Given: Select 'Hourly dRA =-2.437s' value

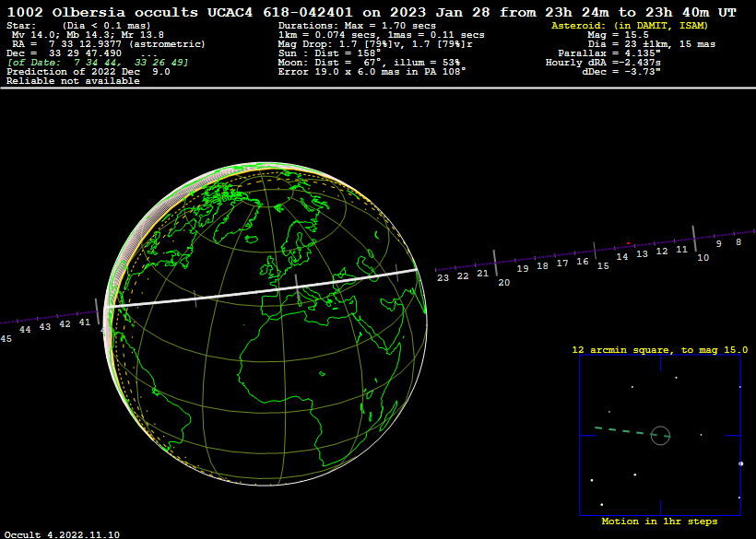Looking at the screenshot, I should pos(603,63).
